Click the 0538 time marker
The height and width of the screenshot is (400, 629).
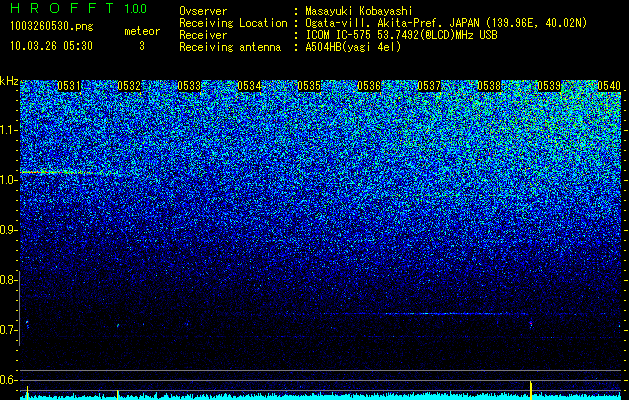point(489,86)
